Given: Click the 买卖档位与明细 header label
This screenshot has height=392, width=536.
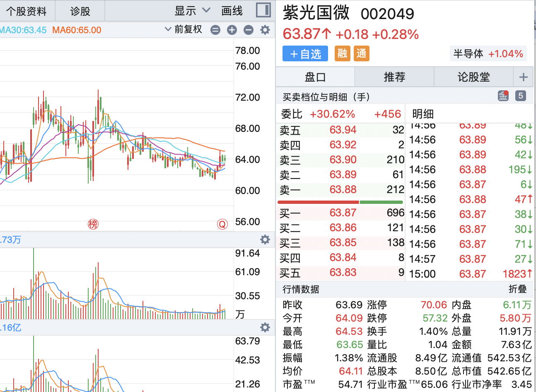Looking at the screenshot, I should click(x=326, y=97).
